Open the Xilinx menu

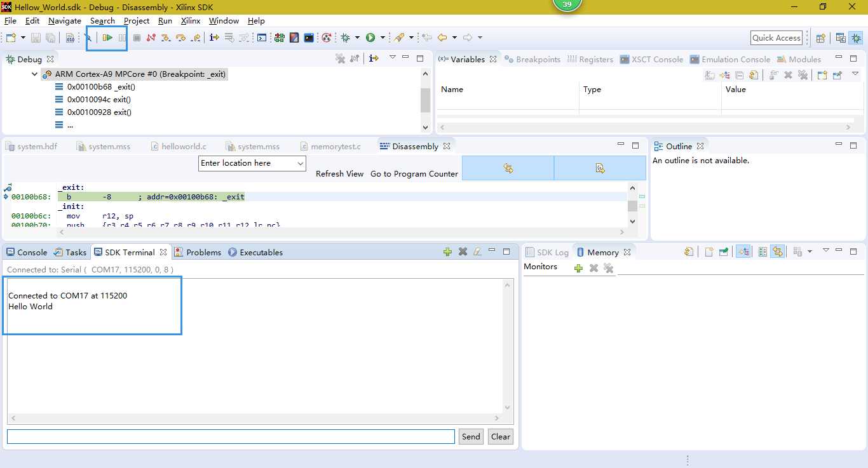pyautogui.click(x=191, y=21)
